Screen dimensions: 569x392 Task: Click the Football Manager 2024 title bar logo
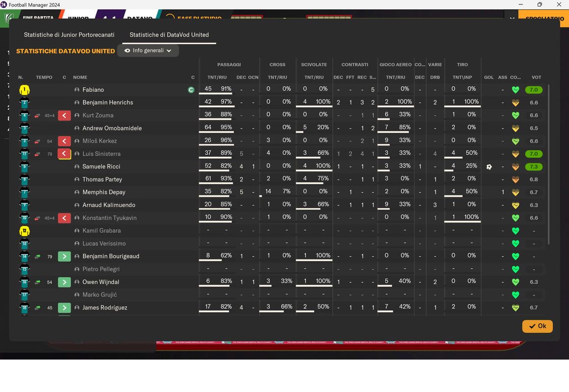(x=3, y=5)
